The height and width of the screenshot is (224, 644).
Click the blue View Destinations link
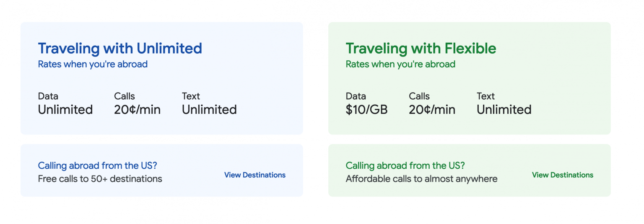tap(254, 175)
